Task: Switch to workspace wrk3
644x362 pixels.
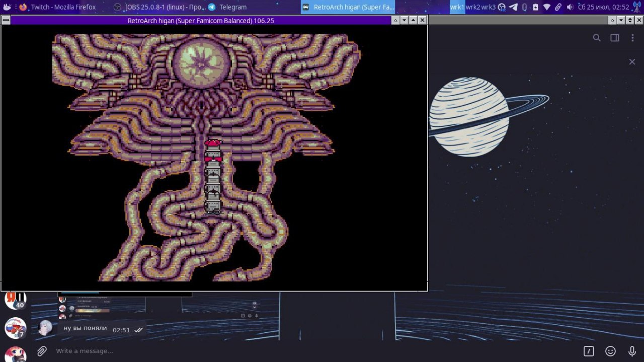Action: click(x=489, y=7)
